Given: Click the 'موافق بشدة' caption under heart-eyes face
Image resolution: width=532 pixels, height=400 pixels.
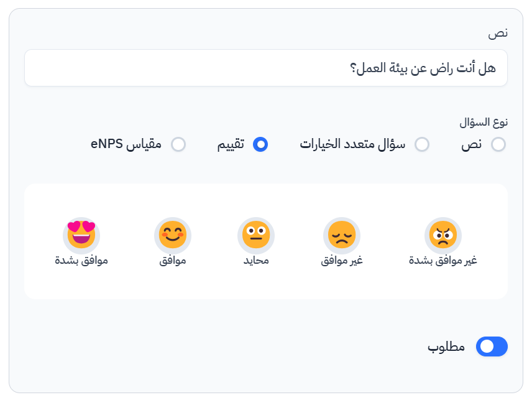Looking at the screenshot, I should (x=81, y=261).
